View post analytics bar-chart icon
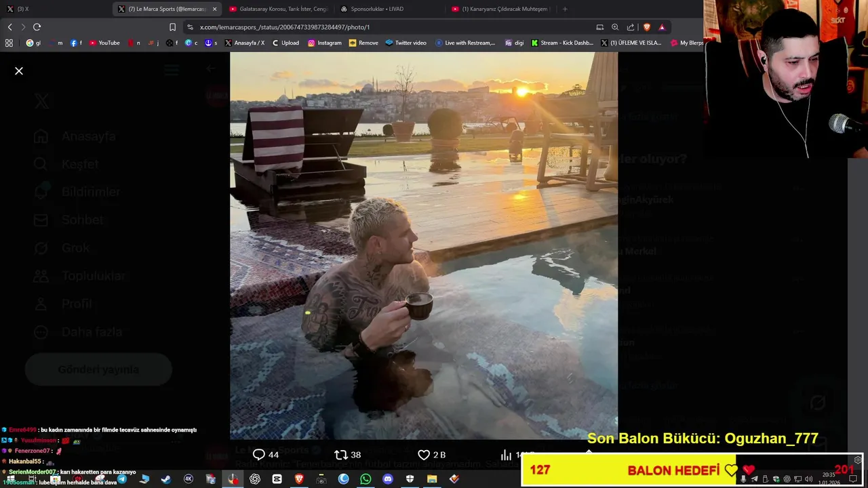 [x=506, y=455]
